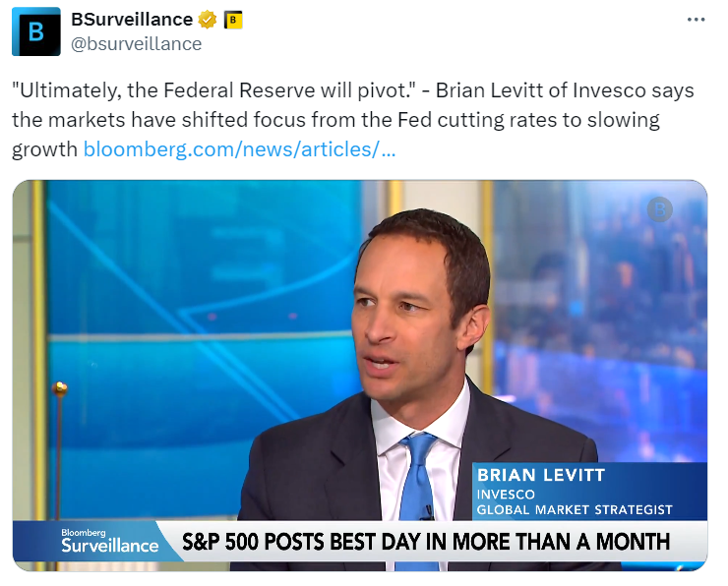This screenshot has width=728, height=586.
Task: Click the gold sphere at video's left
Action: [x=59, y=388]
